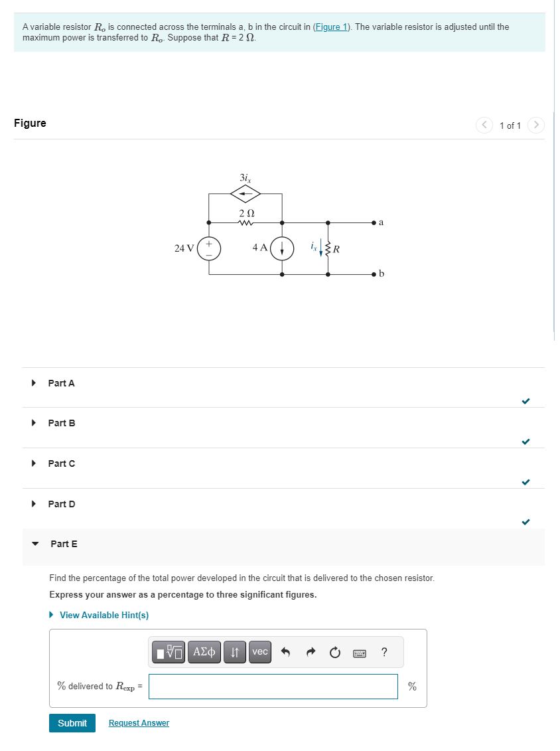This screenshot has width=560, height=751.
Task: Click the percentage answer input field
Action: click(273, 686)
